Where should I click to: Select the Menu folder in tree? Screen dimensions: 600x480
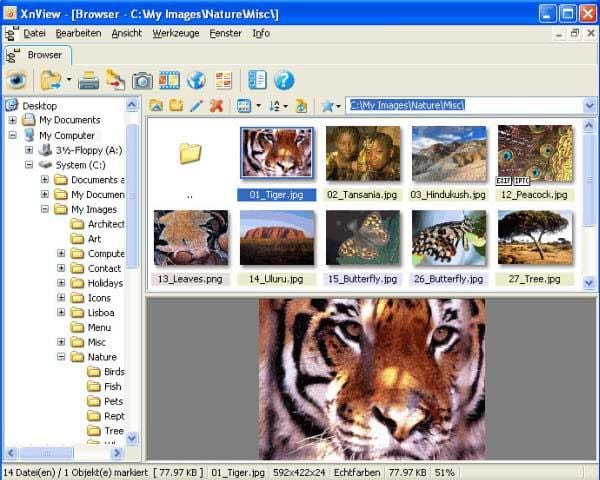pos(99,328)
